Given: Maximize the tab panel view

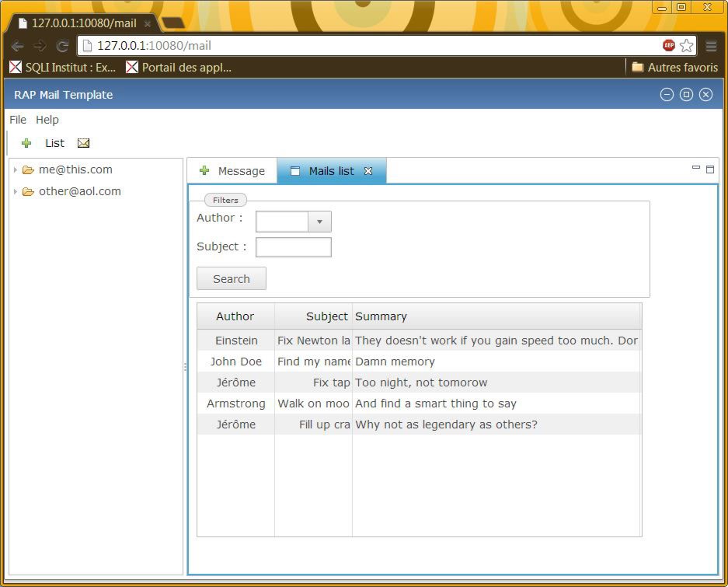Looking at the screenshot, I should point(709,169).
